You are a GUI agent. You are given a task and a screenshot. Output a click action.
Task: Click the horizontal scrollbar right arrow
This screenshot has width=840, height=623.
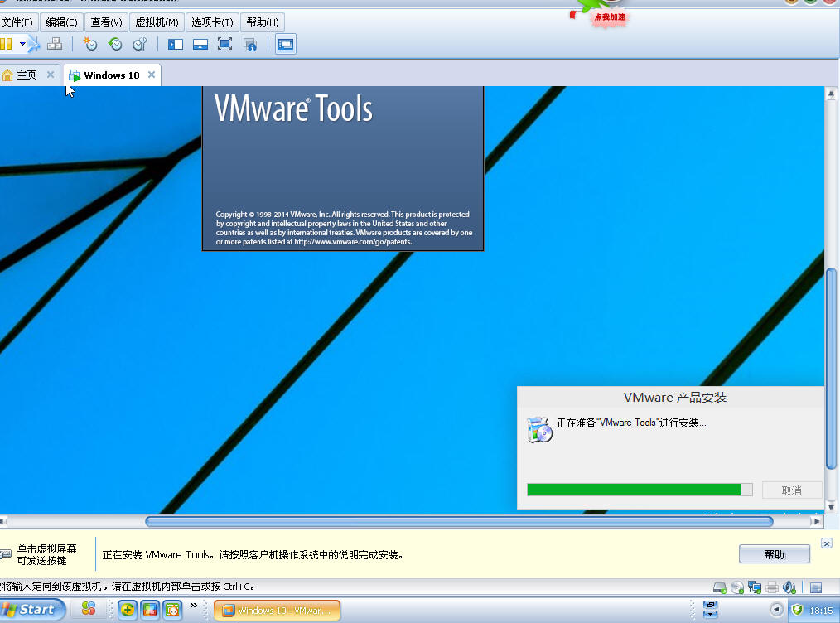(x=817, y=521)
